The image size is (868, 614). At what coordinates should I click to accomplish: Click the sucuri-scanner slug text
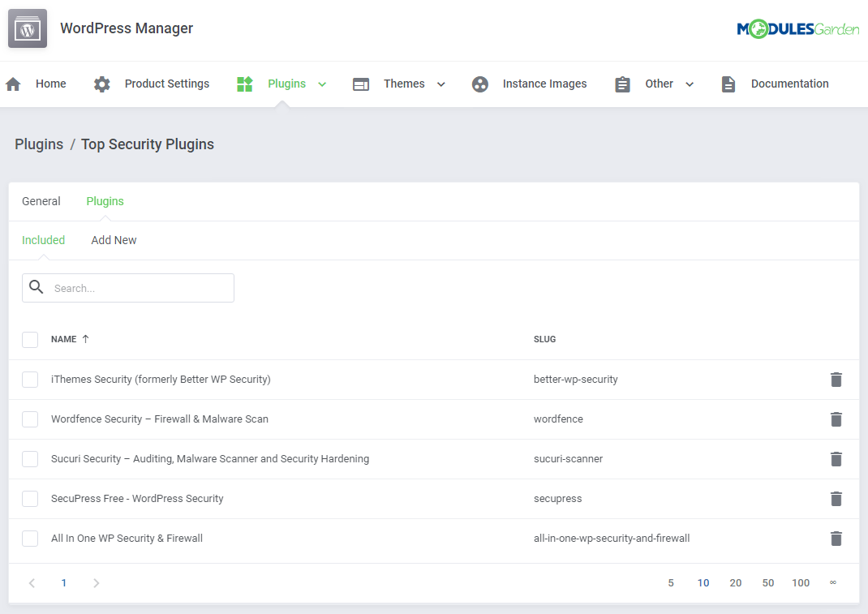point(568,459)
